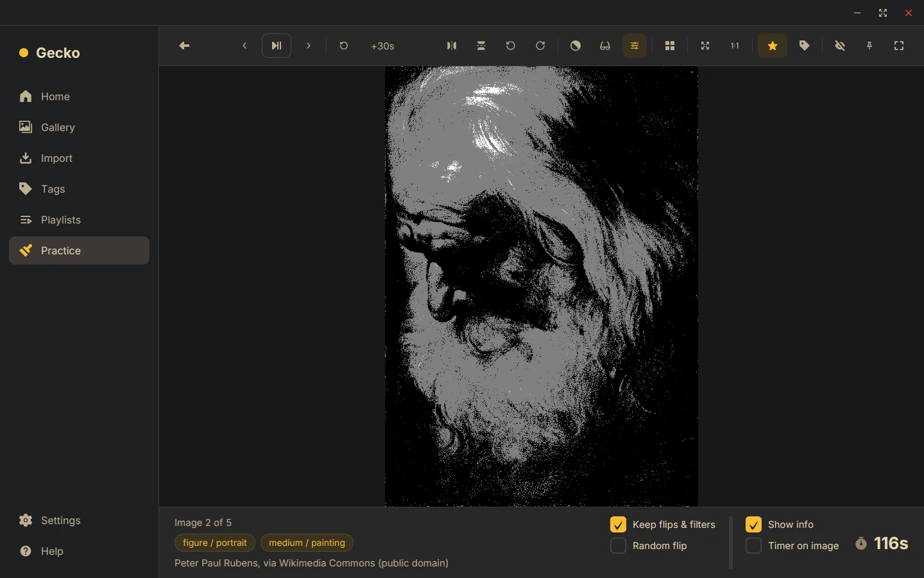Viewport: 924px width, 578px height.
Task: Go to the previous practice image
Action: (244, 46)
